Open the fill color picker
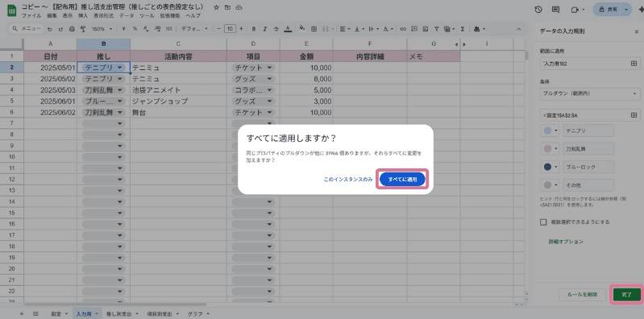 tap(302, 29)
